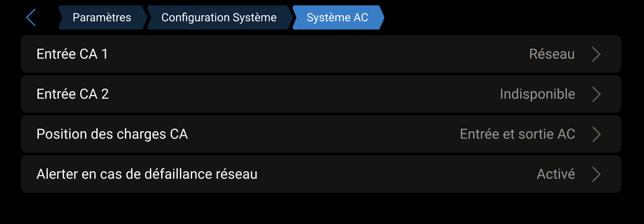Toggle the Activé grid failure alert value
This screenshot has height=224, width=644.
coord(556,174)
